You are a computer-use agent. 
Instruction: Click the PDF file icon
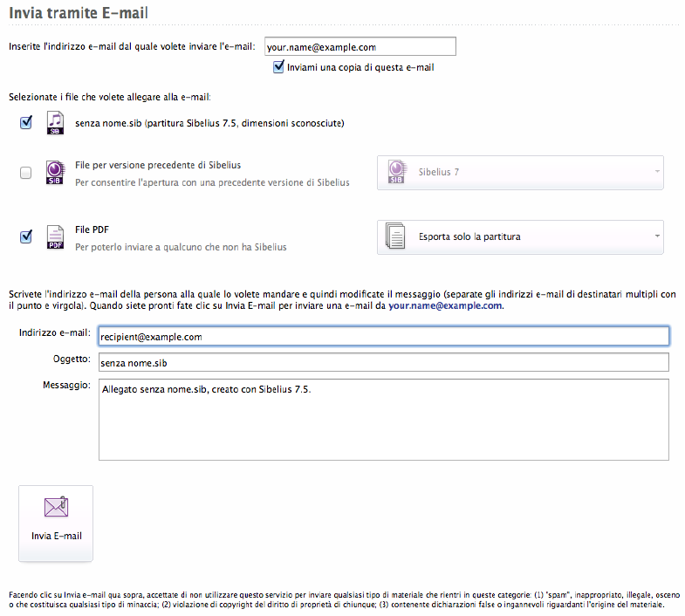click(x=55, y=236)
